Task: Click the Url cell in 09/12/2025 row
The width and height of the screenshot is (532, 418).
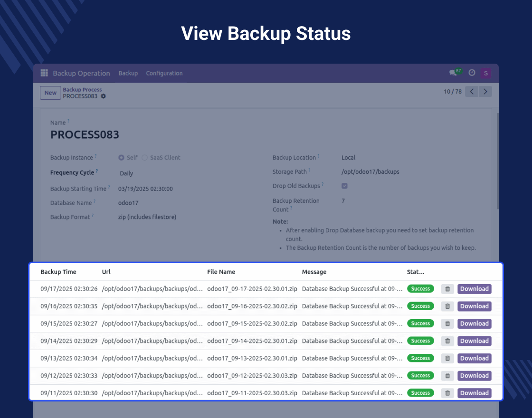Action: [152, 376]
